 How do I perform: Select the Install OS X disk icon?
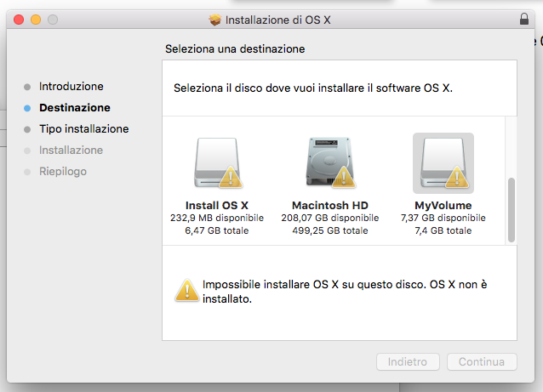point(218,163)
